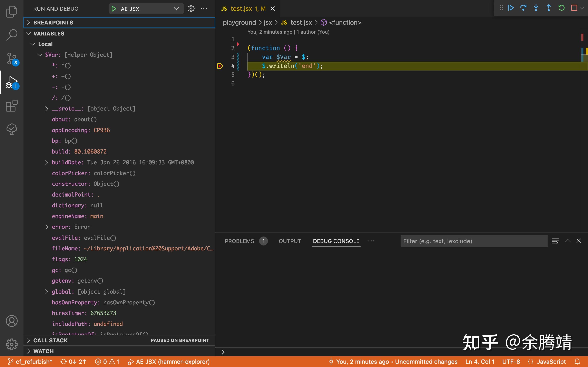Click the debug console filter field
Screen dimensions: 588x367
click(x=474, y=241)
